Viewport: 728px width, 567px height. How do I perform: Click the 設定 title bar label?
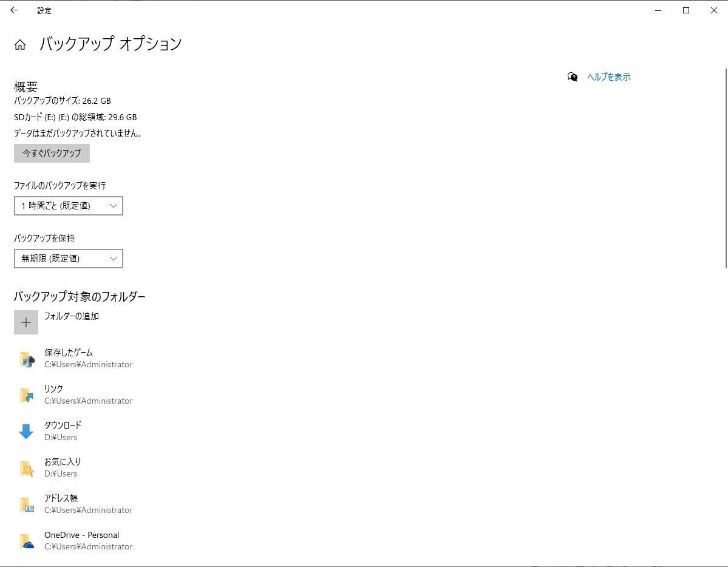pyautogui.click(x=44, y=10)
